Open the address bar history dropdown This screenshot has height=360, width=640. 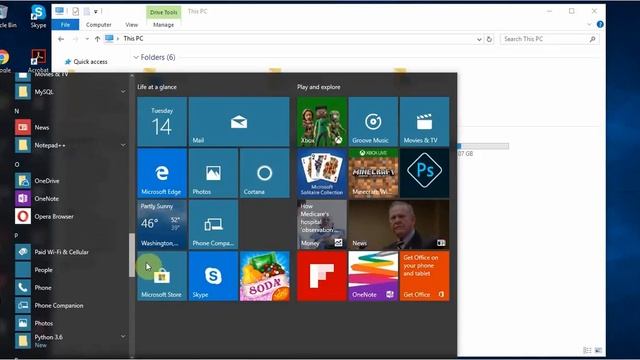coord(479,39)
